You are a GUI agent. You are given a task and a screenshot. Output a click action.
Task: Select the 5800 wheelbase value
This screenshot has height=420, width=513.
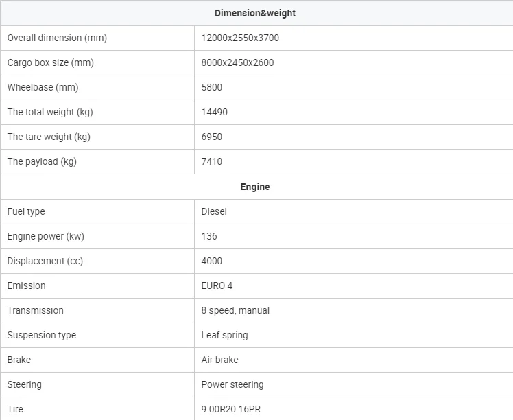pyautogui.click(x=212, y=87)
